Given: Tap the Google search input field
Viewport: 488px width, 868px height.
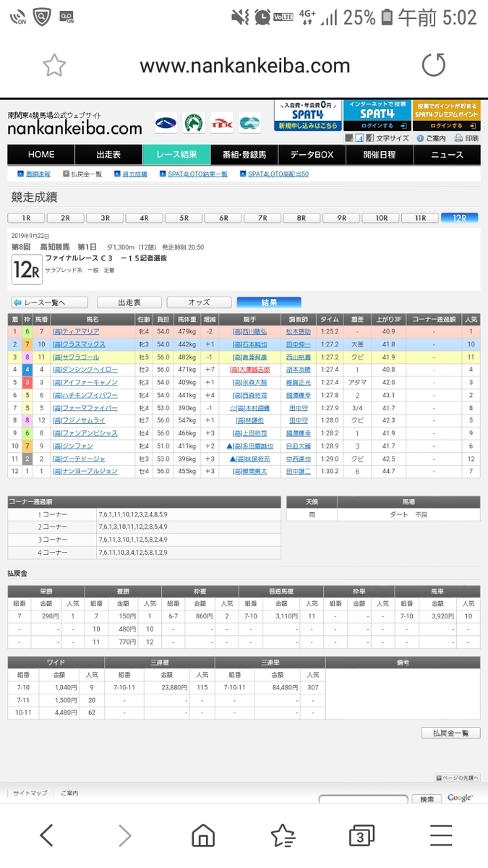Looking at the screenshot, I should (364, 799).
